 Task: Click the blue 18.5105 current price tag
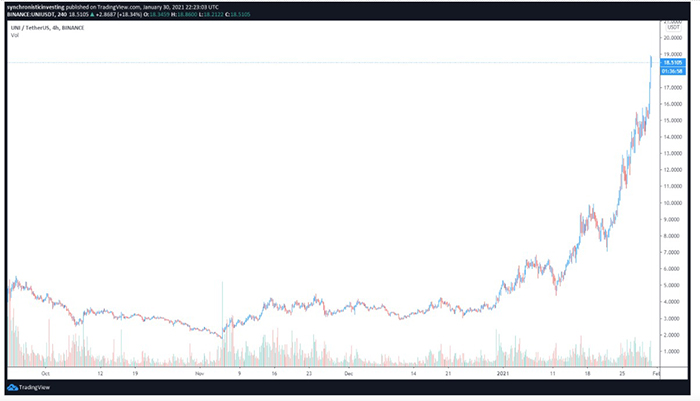pos(673,63)
